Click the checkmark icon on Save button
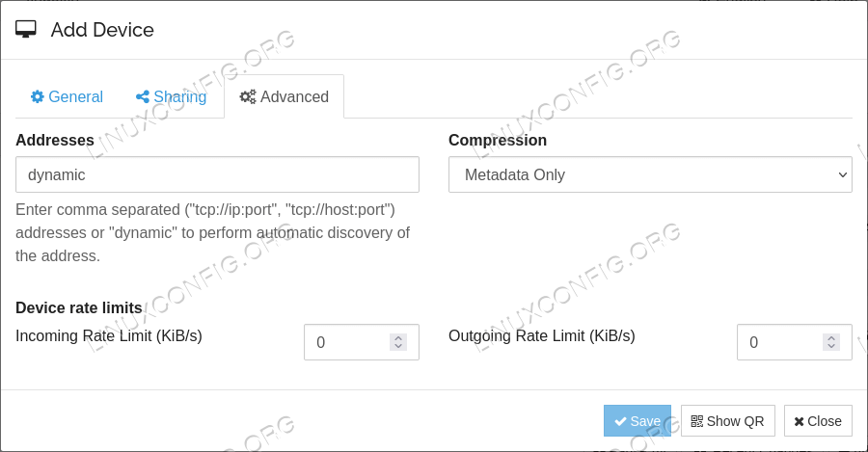This screenshot has height=452, width=868. pos(620,421)
